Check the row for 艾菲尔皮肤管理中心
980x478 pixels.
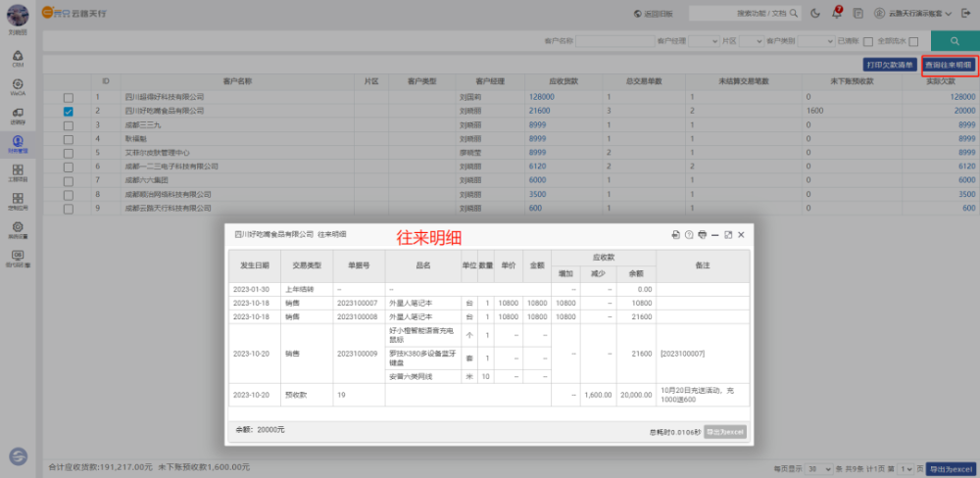click(69, 153)
